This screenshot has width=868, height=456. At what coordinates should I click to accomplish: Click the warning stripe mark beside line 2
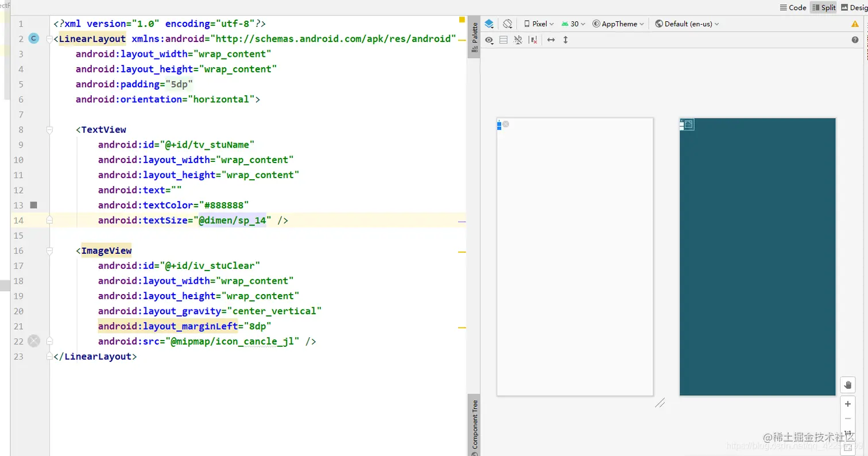462,40
